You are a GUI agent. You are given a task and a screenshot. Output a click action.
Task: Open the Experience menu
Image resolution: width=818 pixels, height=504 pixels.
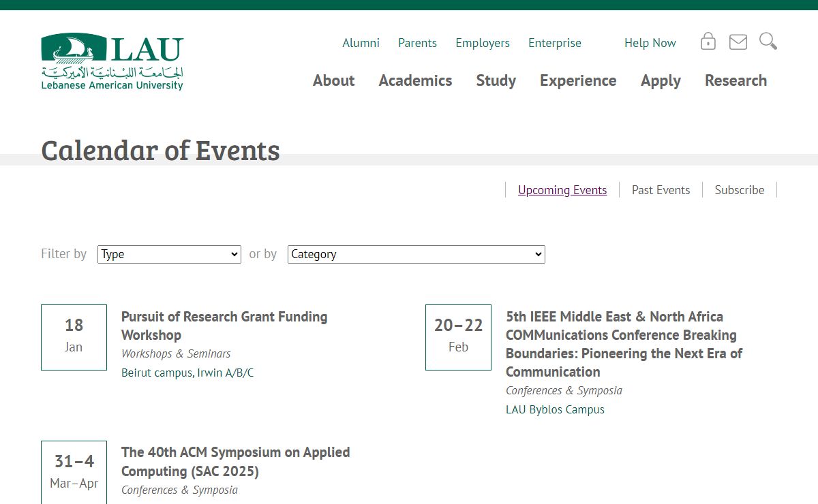(578, 80)
